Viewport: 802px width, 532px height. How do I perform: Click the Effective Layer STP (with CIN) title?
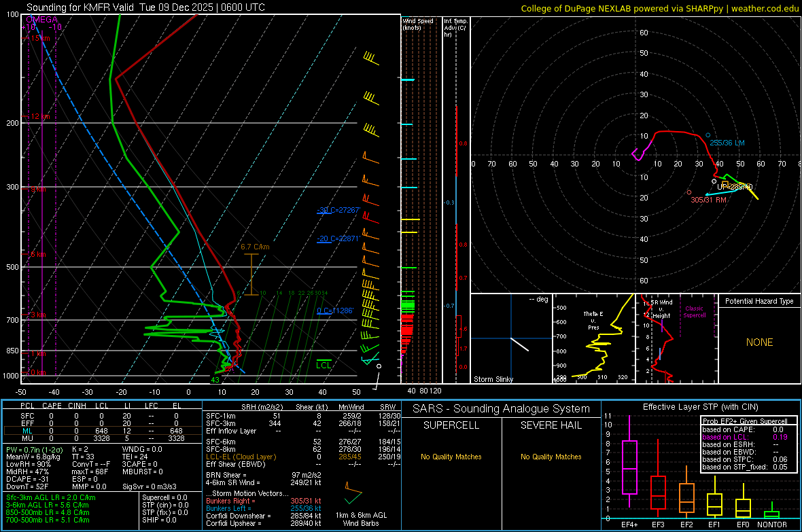[701, 407]
